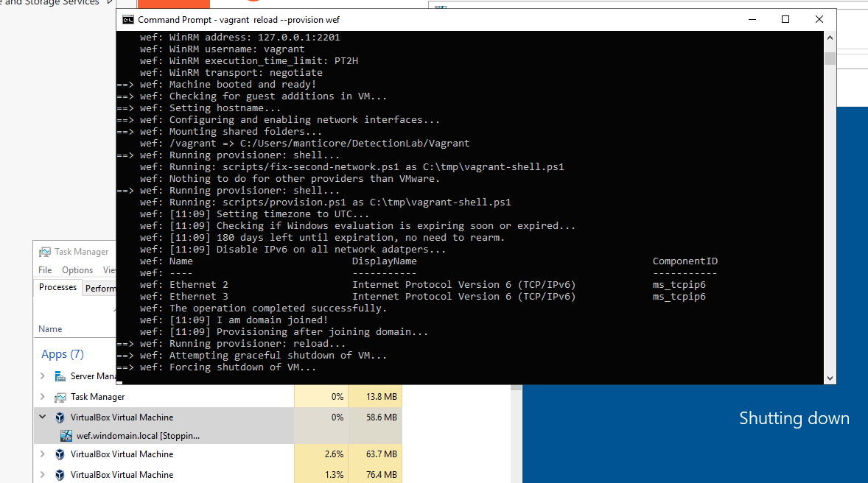Select the Server Manager icon in Apps list
868x483 pixels.
(60, 376)
